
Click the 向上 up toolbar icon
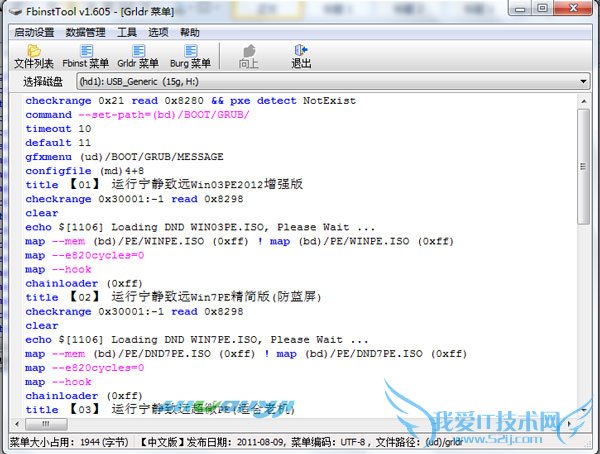click(x=249, y=57)
